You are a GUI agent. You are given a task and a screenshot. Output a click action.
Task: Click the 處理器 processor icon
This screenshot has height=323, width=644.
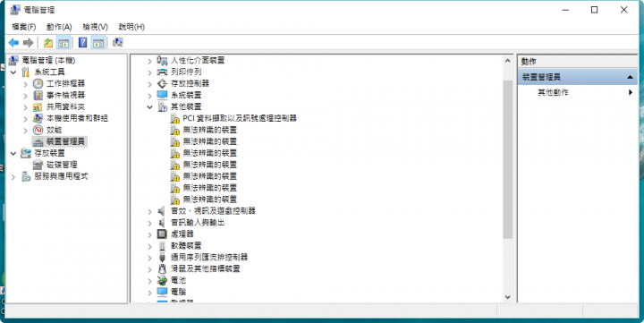(162, 234)
